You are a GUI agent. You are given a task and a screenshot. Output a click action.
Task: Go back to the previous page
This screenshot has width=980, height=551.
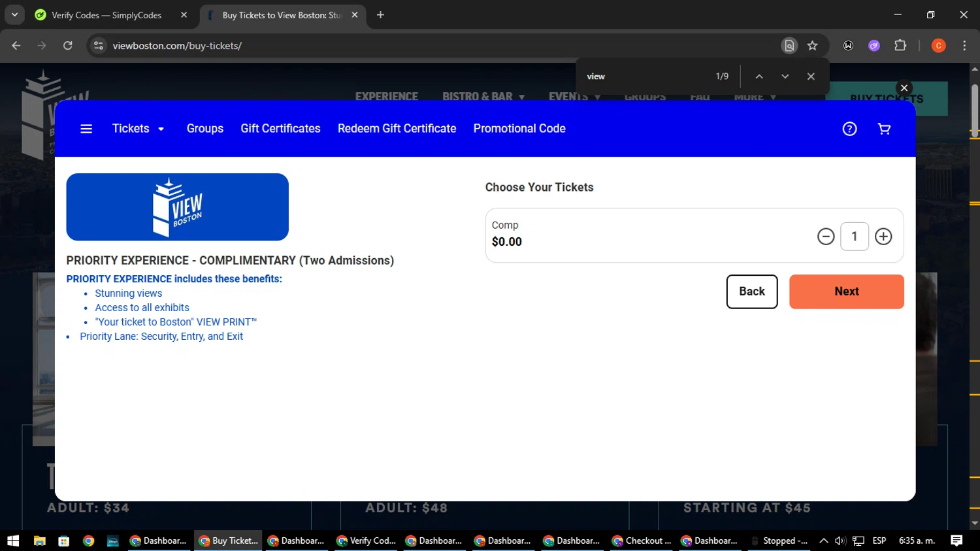point(16,46)
